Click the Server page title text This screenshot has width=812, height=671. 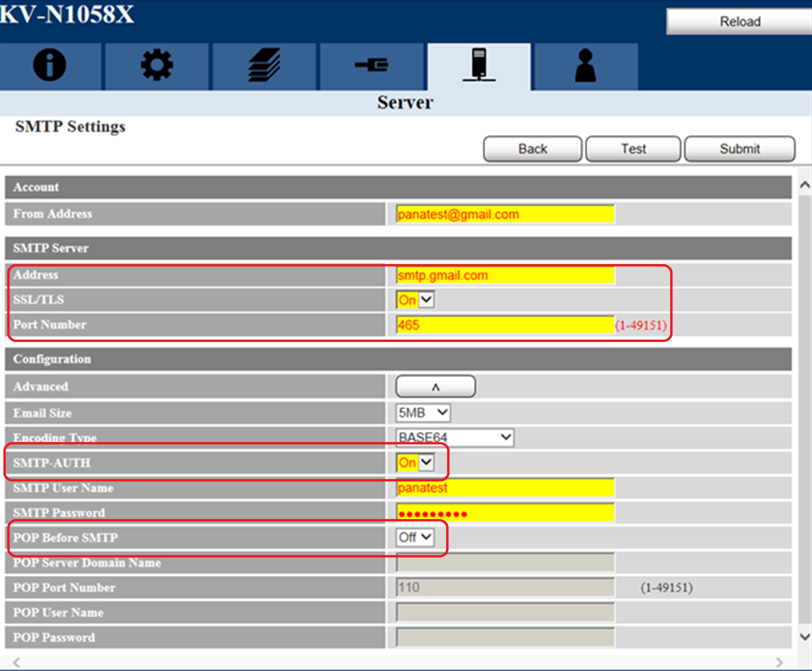pos(405,102)
